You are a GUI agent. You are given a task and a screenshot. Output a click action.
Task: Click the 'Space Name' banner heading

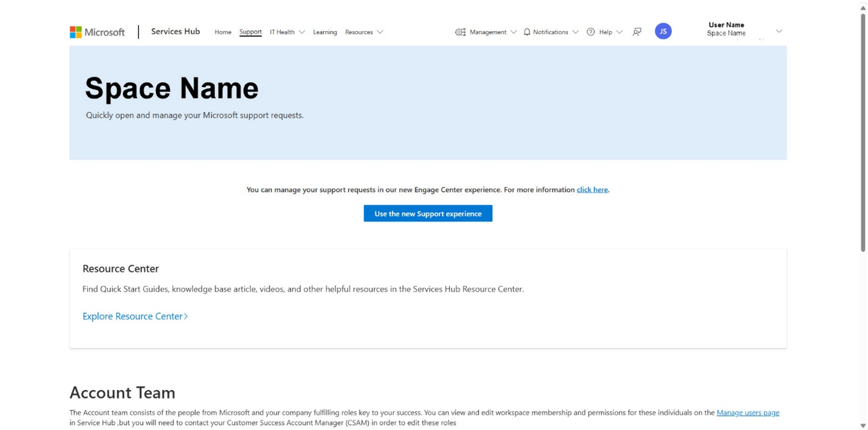[x=172, y=88]
